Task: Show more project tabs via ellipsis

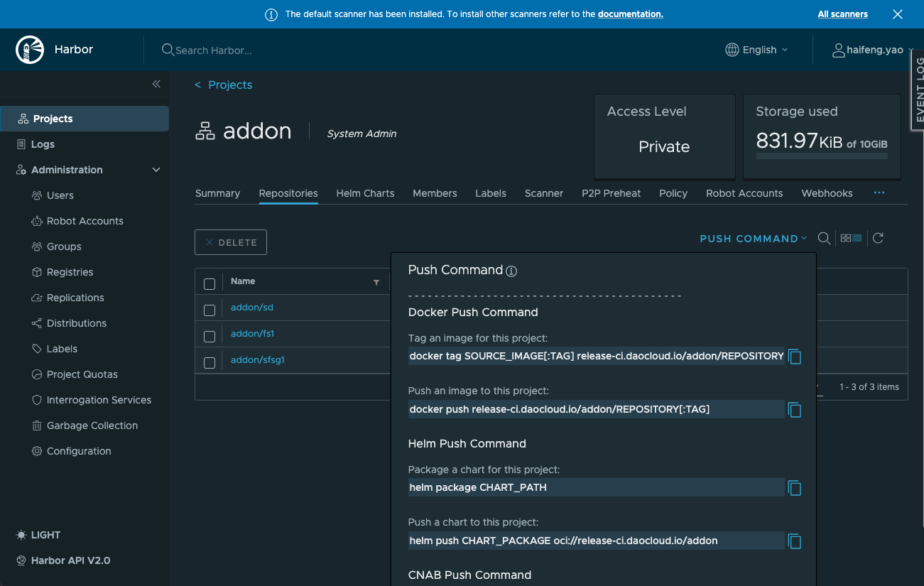Action: click(879, 192)
